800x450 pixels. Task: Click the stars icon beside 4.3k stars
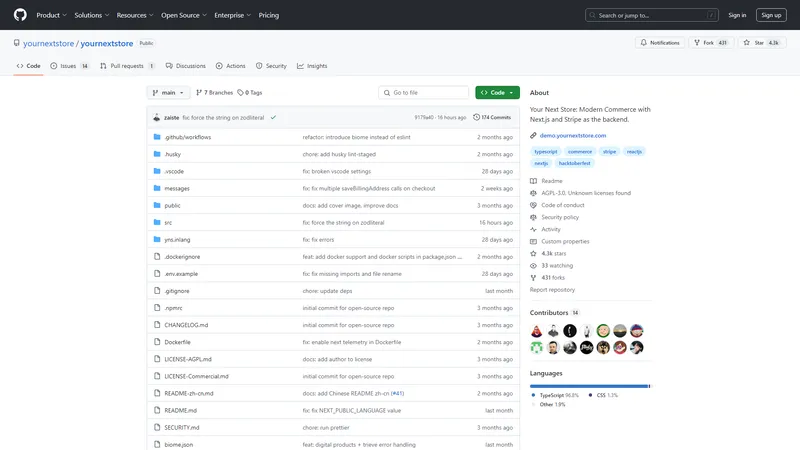533,253
